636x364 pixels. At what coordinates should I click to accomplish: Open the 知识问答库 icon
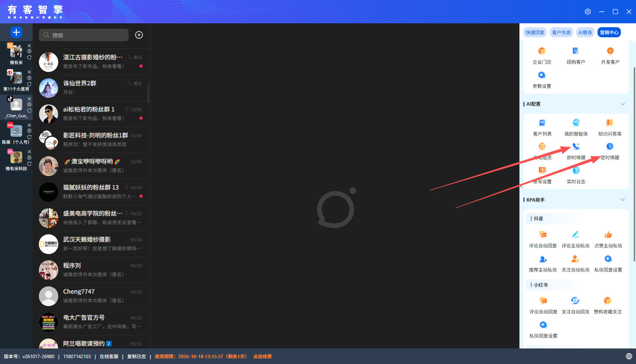(x=610, y=123)
